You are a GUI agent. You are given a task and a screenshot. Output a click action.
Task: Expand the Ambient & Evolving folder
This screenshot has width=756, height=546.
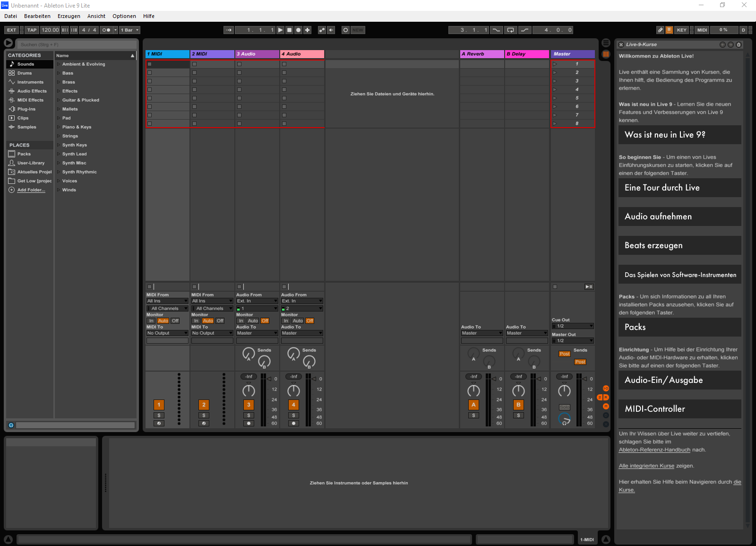point(59,64)
